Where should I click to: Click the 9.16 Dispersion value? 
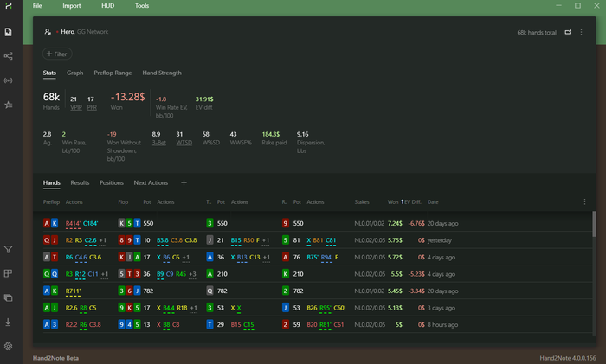[303, 134]
